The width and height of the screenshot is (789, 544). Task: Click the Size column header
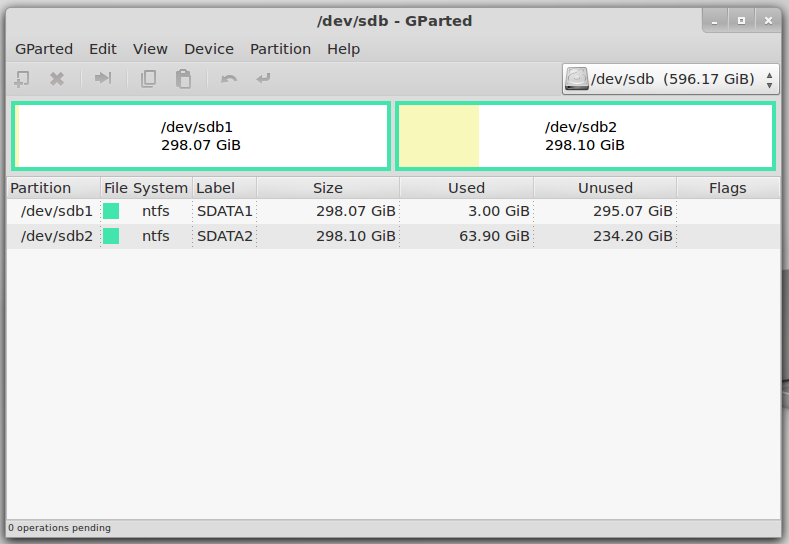pos(327,188)
